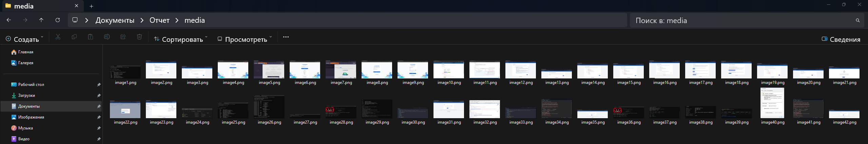Image resolution: width=868 pixels, height=144 pixels.
Task: Select image17.png thumbnail
Action: point(700,70)
